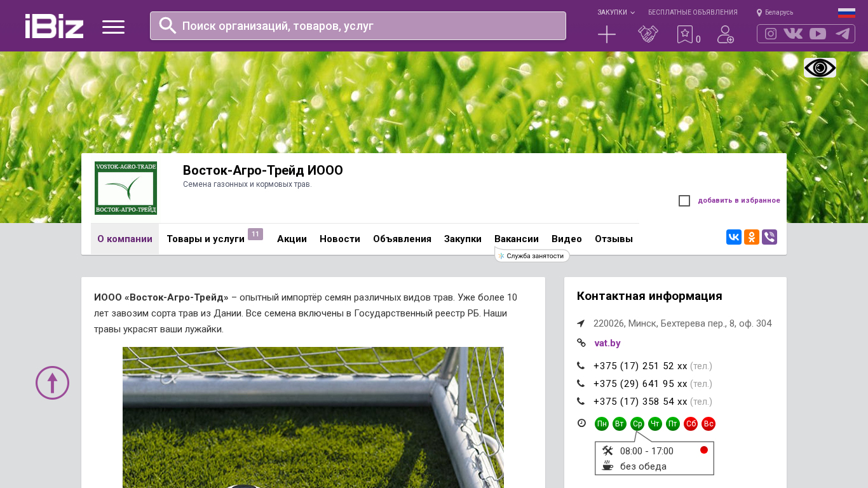This screenshot has width=868, height=488.
Task: Open the «Акции» tab
Action: (292, 239)
